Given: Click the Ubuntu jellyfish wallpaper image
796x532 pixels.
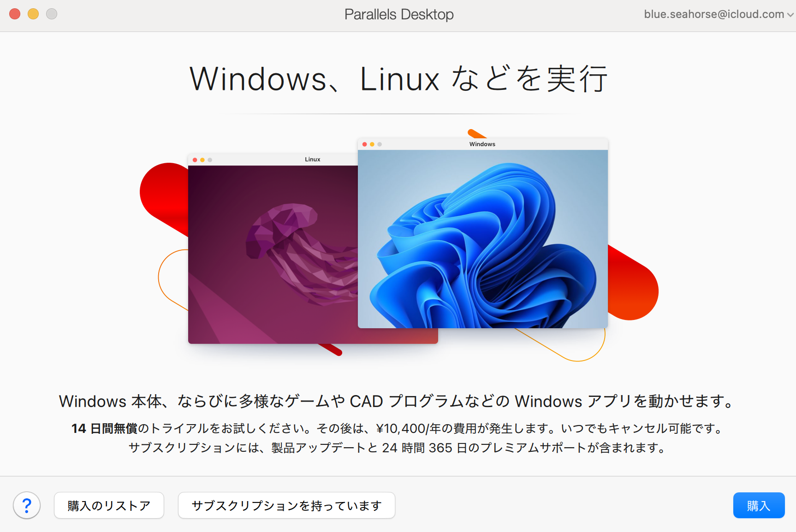Looking at the screenshot, I should click(273, 254).
